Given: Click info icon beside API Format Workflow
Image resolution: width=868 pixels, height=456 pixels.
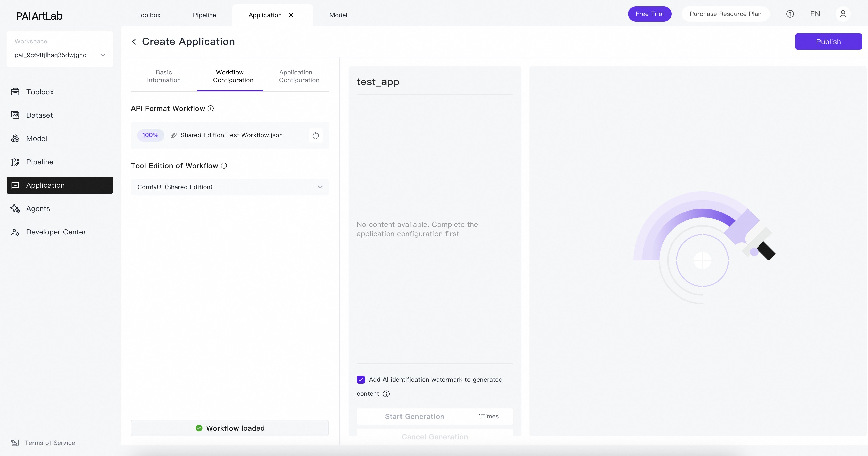Looking at the screenshot, I should click(211, 109).
